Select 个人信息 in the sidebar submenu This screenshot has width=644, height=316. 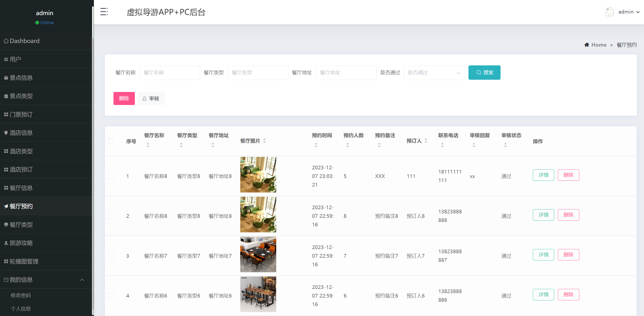(x=21, y=308)
